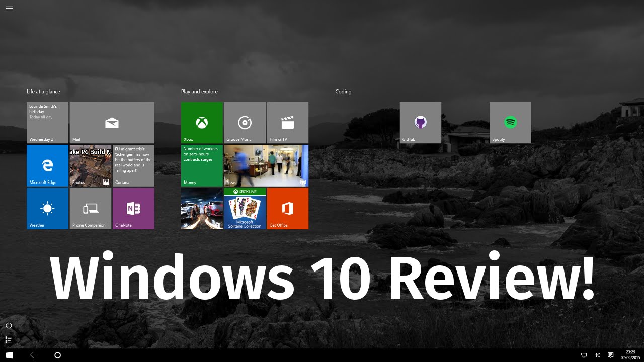Viewport: 644px width, 362px height.
Task: Open the volume icon in system tray
Action: pyautogui.click(x=597, y=355)
